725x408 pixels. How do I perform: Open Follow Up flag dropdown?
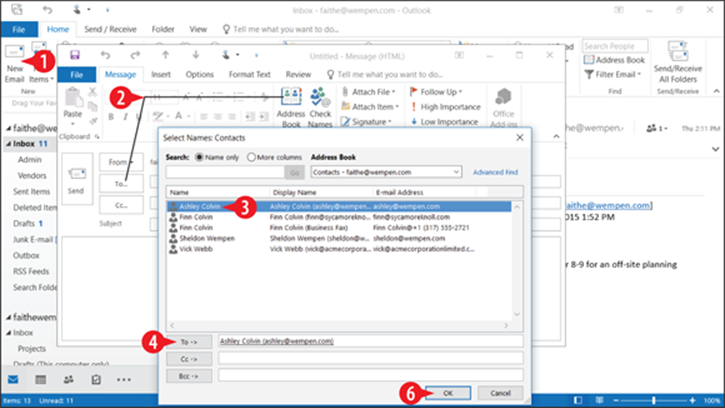coord(436,92)
